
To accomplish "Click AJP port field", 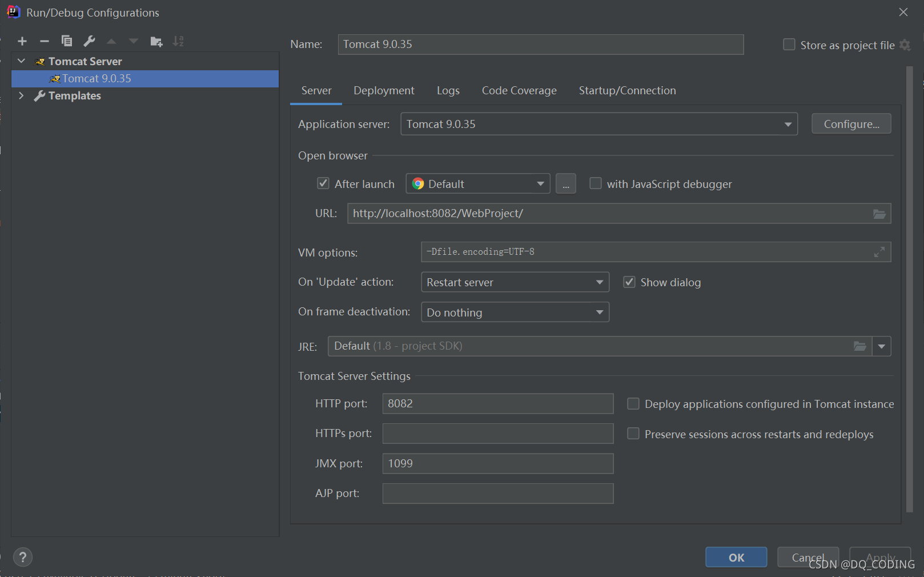I will pos(498,494).
